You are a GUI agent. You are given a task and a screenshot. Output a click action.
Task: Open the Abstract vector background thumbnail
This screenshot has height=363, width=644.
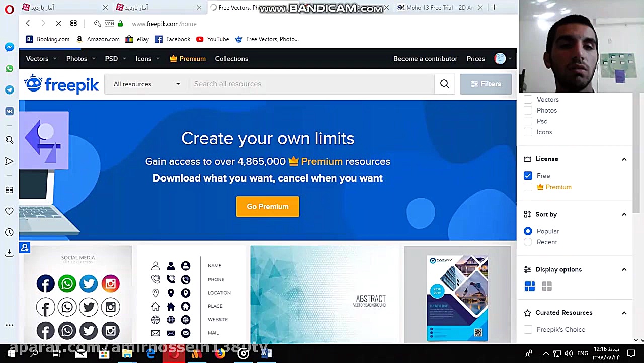[x=325, y=294]
